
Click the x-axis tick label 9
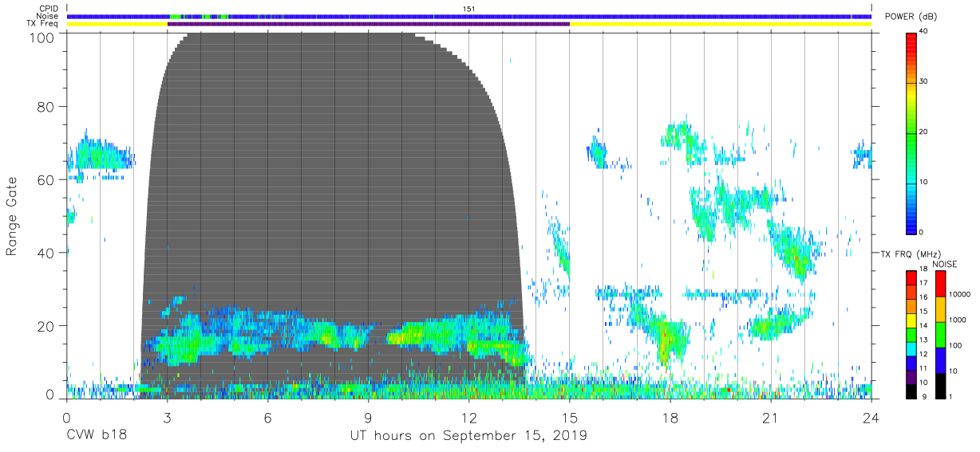tap(368, 417)
